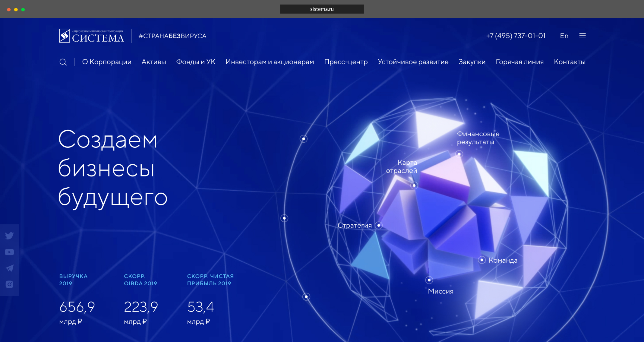Open Telegram from the social sidebar
Screen dimensions: 644x342
pyautogui.click(x=9, y=268)
